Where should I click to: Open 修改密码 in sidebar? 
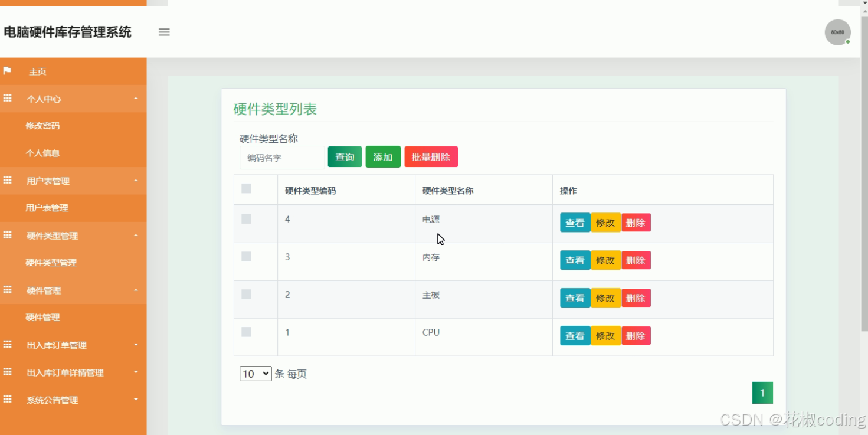coord(42,126)
